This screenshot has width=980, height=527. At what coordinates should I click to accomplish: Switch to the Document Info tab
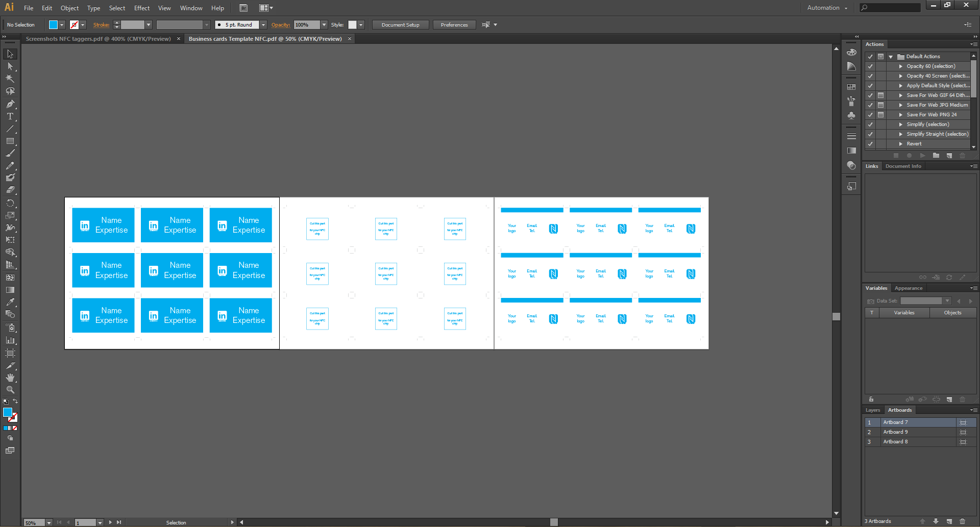(x=903, y=166)
